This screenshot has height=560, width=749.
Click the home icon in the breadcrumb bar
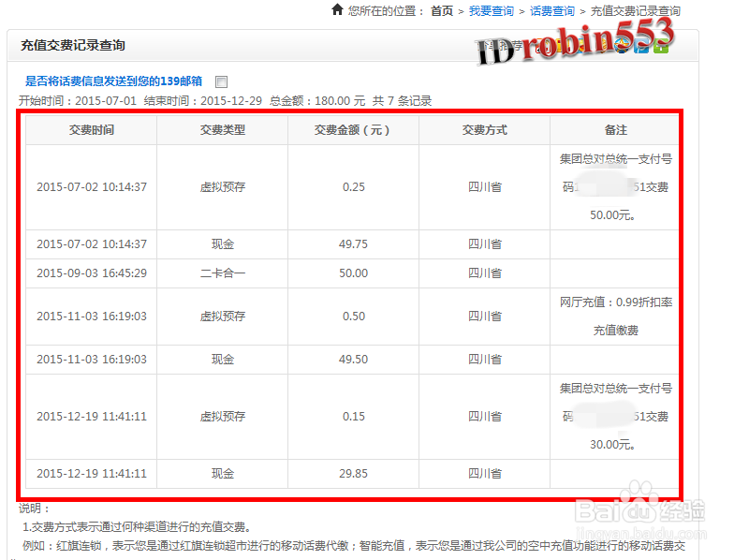tap(336, 10)
